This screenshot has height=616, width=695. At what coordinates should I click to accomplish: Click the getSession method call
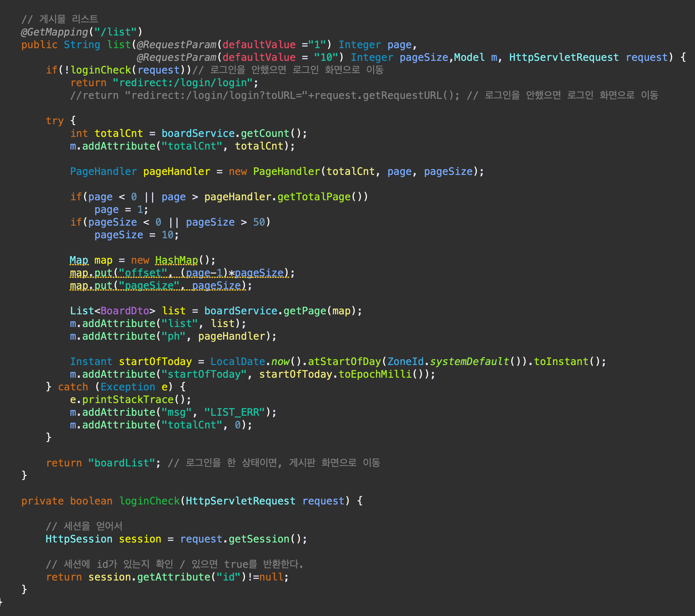[259, 539]
